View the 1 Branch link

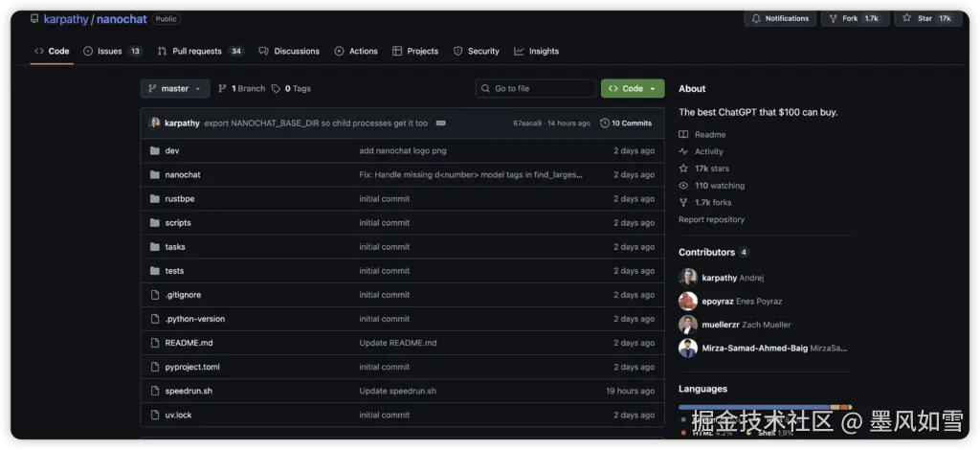[x=241, y=89]
